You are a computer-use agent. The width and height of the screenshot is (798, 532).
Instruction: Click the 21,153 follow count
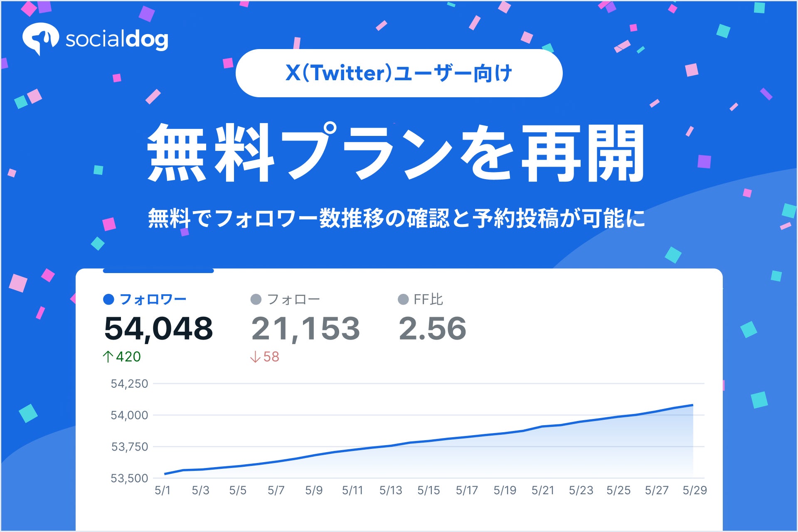click(x=305, y=328)
